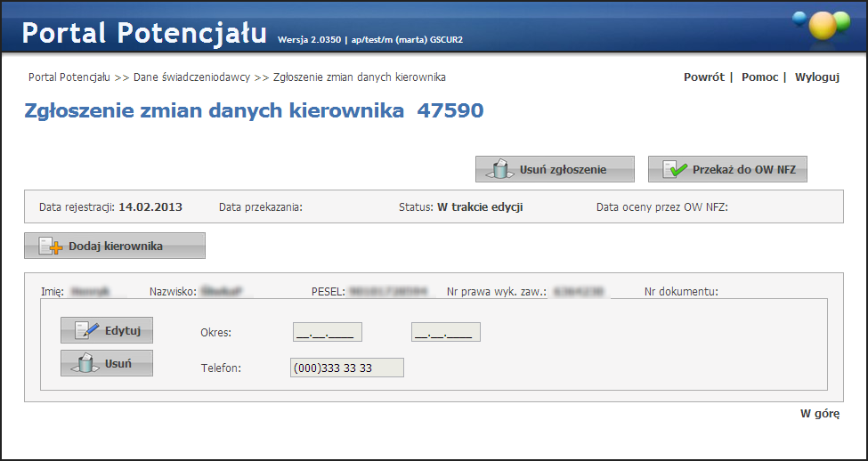This screenshot has width=868, height=461.
Task: Go back using the Powrót link
Action: [x=703, y=77]
